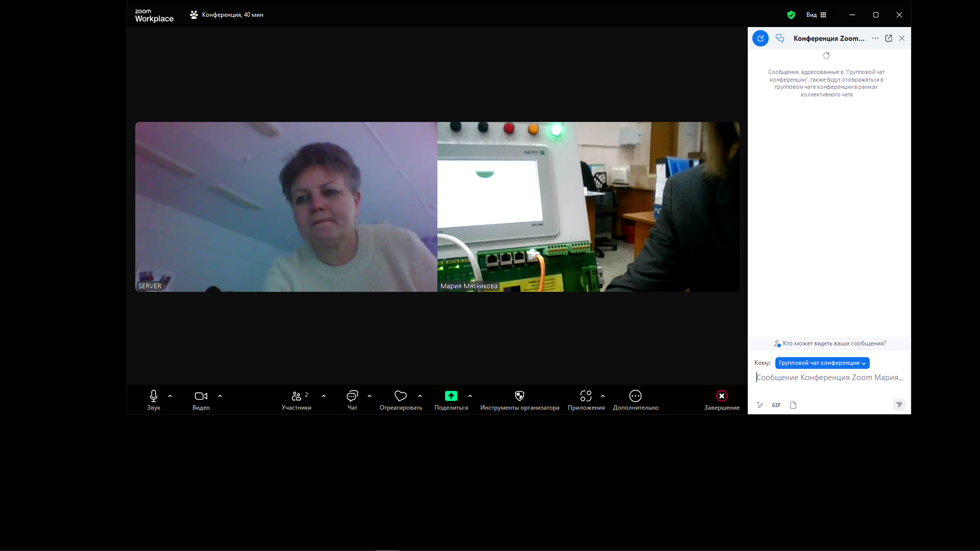Pop out chat panel into separate window

coord(889,38)
